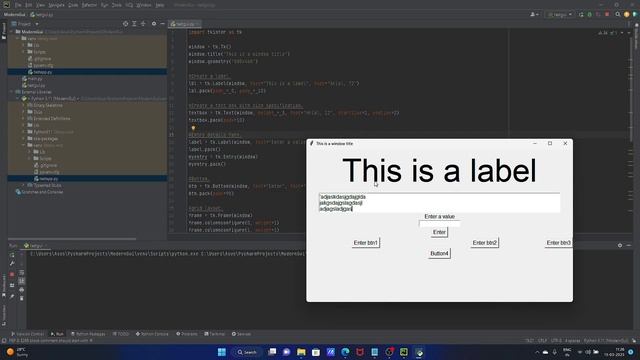640x360 pixels.
Task: Open File Explorer from taskbar
Action: pos(301,352)
